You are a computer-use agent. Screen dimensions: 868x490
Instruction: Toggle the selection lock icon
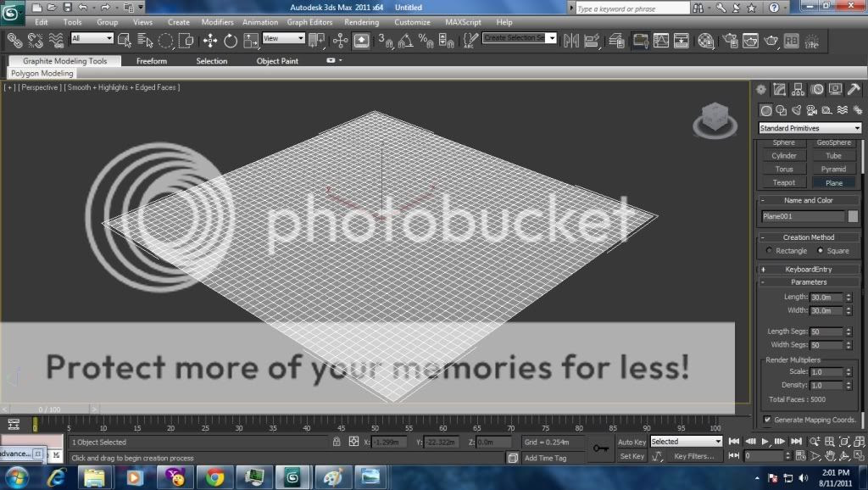[x=336, y=442]
